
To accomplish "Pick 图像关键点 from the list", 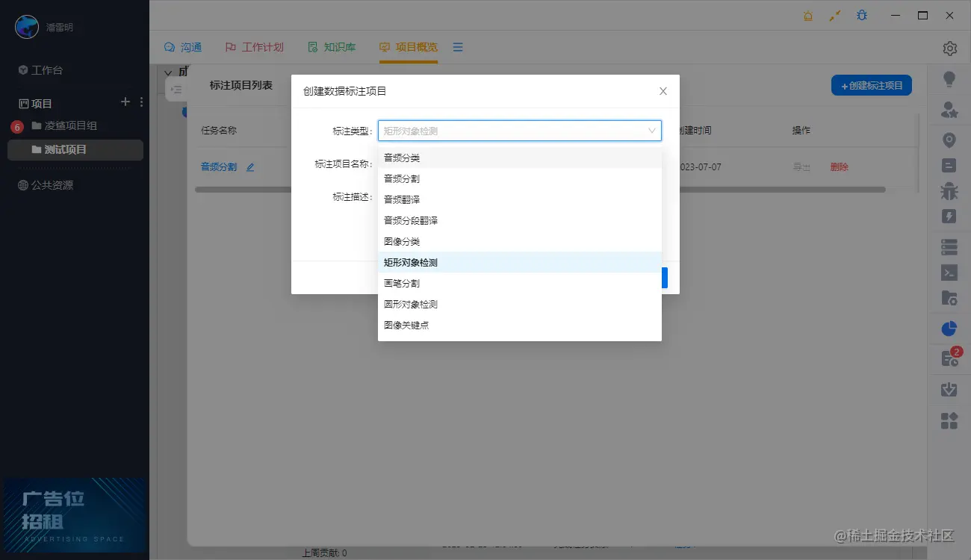I will pos(520,325).
